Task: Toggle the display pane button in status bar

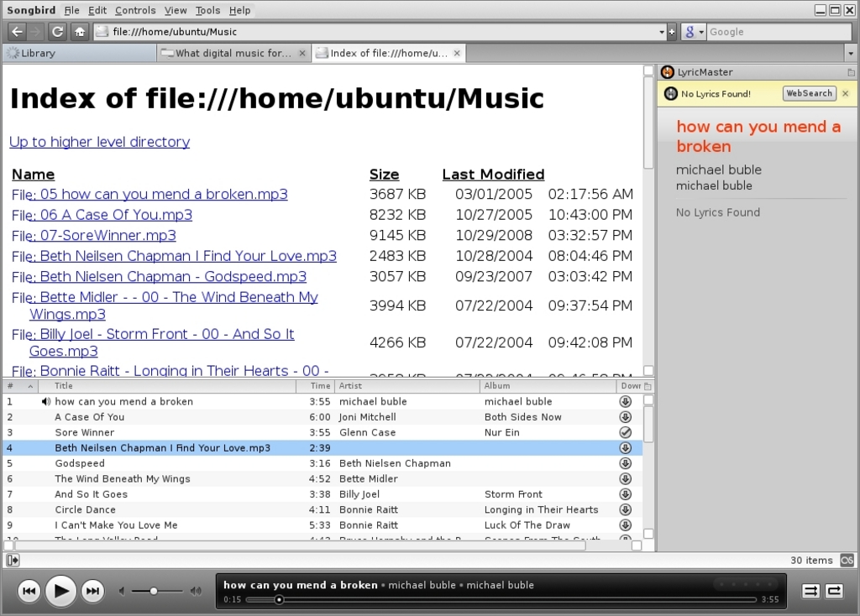Action: point(13,560)
